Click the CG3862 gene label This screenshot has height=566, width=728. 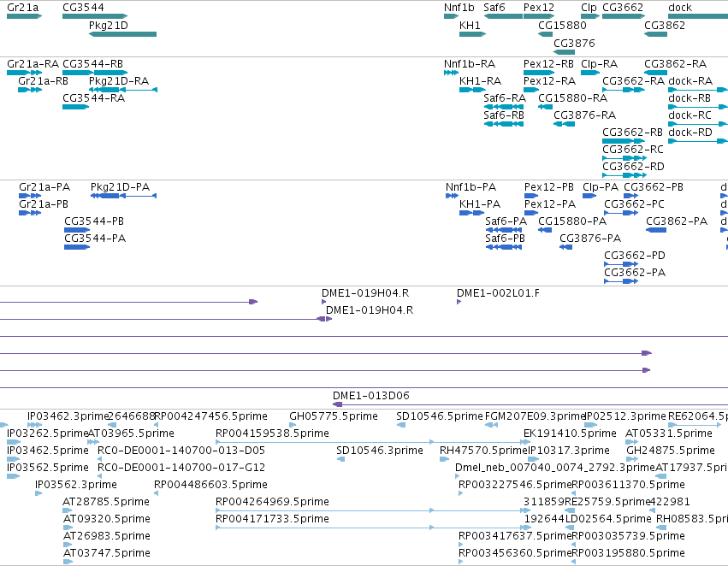pyautogui.click(x=665, y=25)
